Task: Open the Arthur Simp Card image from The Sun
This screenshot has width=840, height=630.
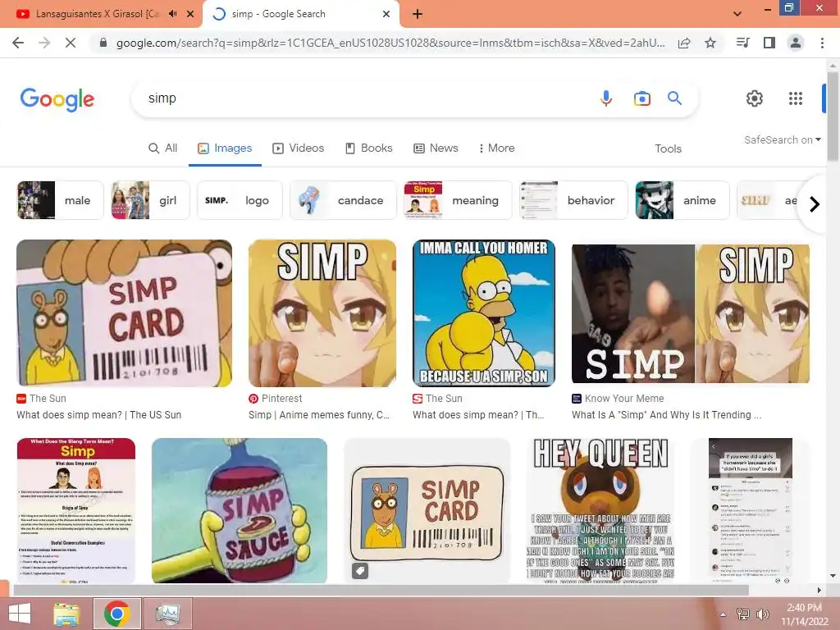Action: [125, 313]
